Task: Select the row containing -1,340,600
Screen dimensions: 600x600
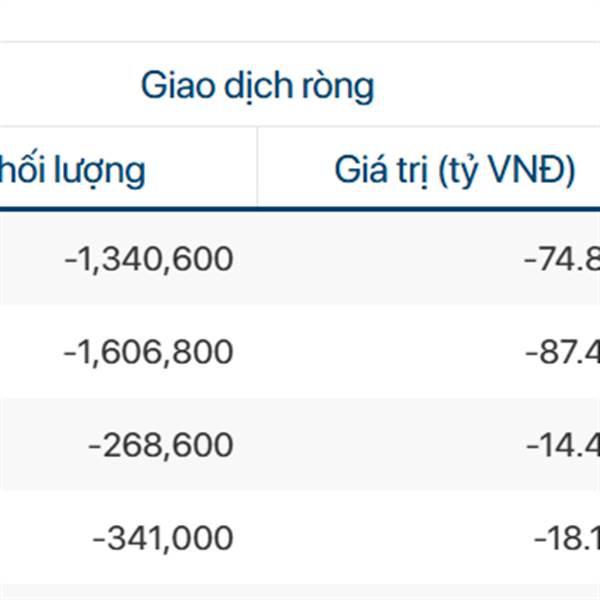Action: pos(300,259)
